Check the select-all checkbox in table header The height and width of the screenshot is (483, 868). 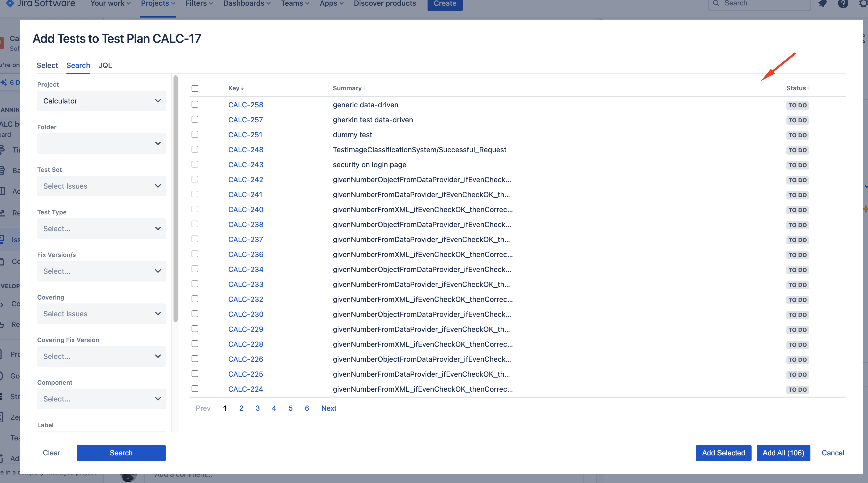point(195,88)
